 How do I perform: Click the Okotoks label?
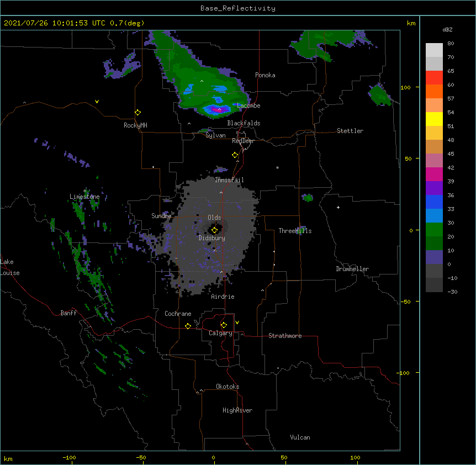[x=228, y=387]
